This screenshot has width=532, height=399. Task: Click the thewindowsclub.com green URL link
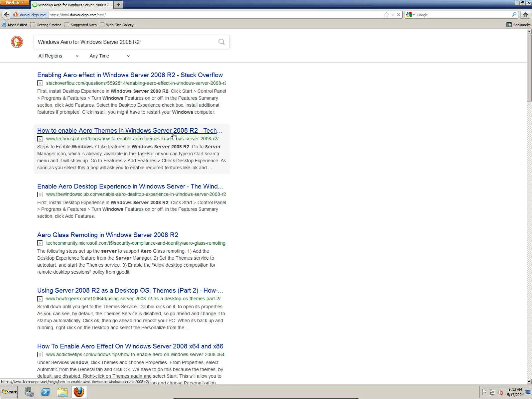coord(136,194)
